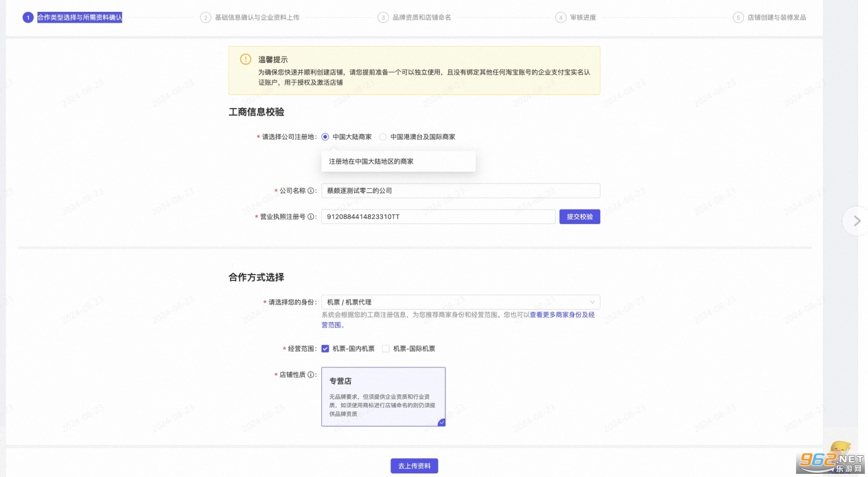This screenshot has width=868, height=477.
Task: Uncheck the 机票-国内机票 checkbox
Action: [325, 349]
